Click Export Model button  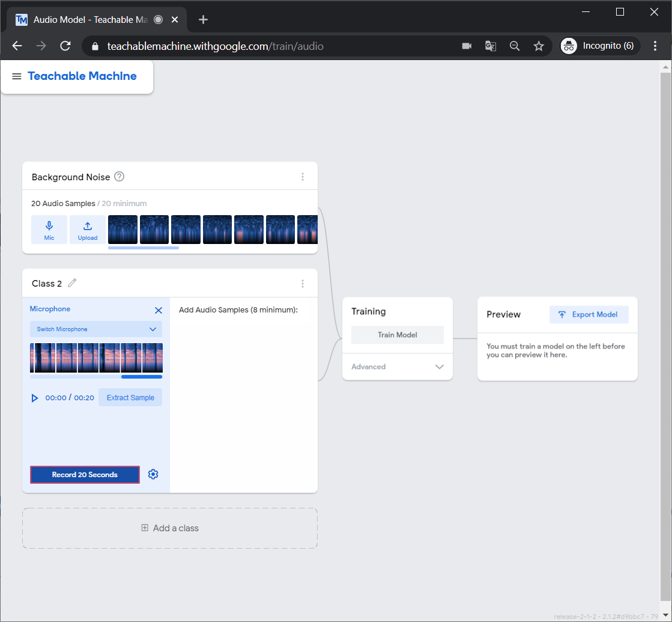coord(589,314)
